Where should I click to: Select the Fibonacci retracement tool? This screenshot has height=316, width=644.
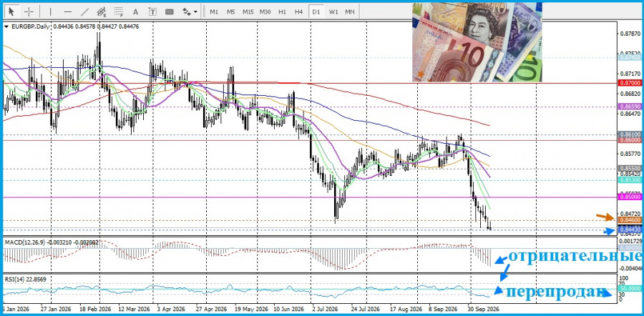(119, 11)
